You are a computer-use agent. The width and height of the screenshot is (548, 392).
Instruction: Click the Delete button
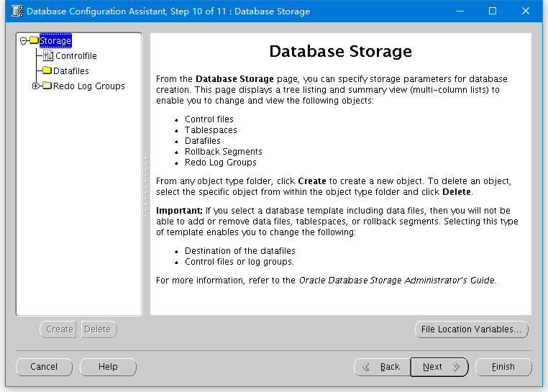click(x=99, y=329)
